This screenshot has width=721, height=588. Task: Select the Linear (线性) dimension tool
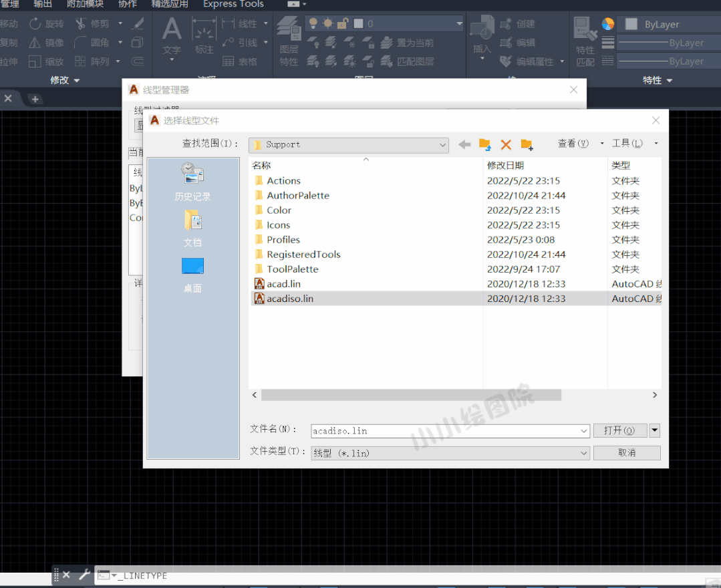pyautogui.click(x=240, y=23)
